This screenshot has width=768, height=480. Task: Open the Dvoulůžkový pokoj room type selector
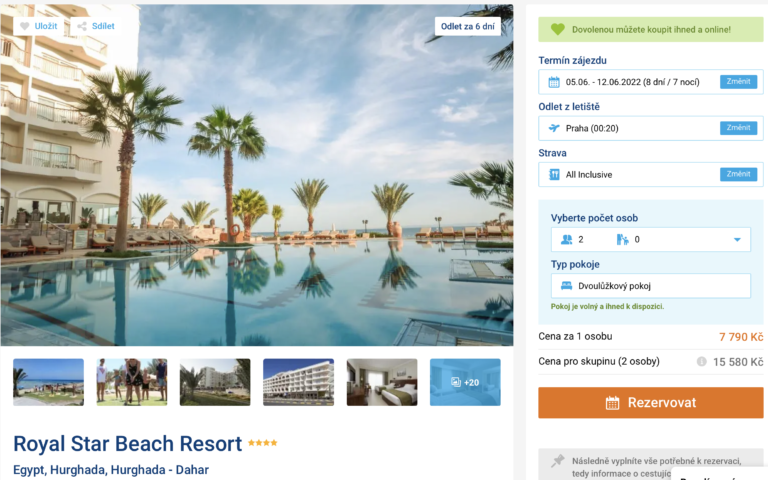point(650,286)
